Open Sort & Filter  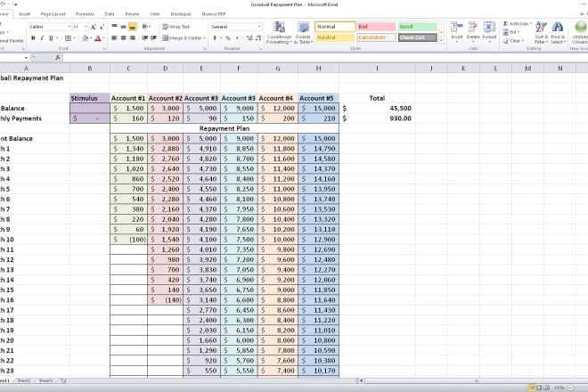coord(541,33)
